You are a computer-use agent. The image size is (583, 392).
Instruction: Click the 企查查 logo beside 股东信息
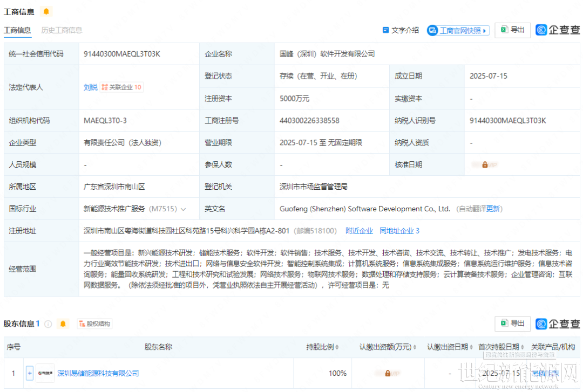tap(557, 324)
